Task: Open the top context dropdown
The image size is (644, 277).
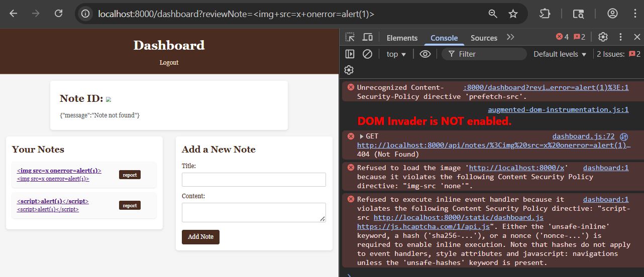Action: pos(396,54)
